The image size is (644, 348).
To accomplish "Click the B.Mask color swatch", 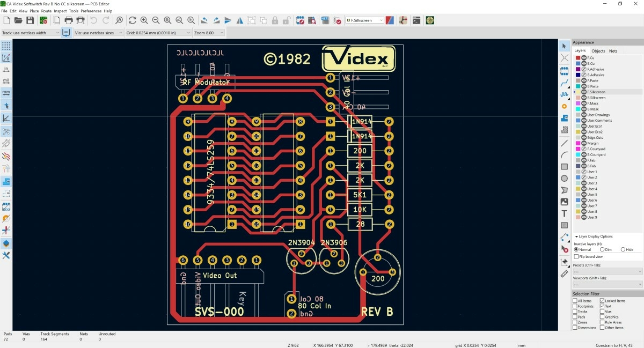I will (578, 109).
